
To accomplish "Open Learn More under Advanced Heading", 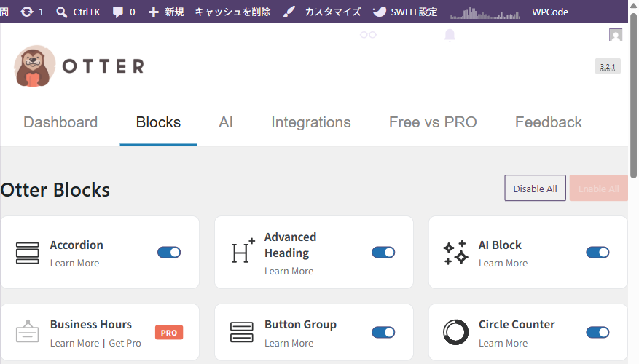I will (289, 271).
